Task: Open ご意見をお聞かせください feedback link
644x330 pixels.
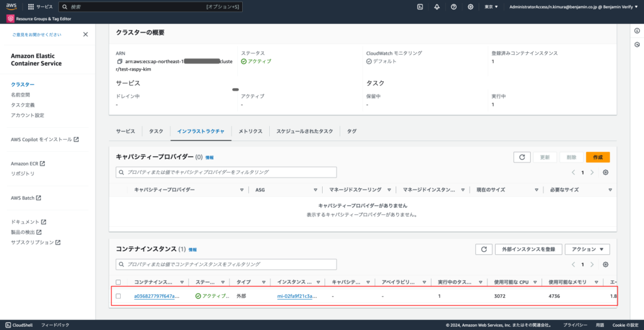Action: point(36,35)
